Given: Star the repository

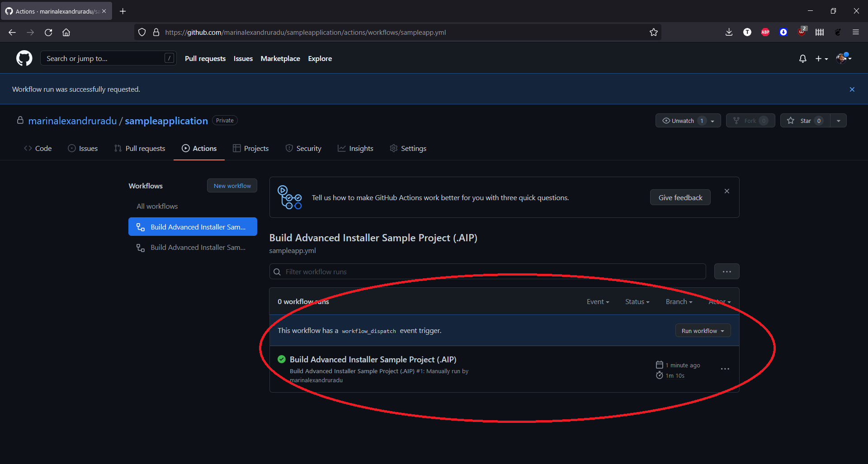Looking at the screenshot, I should (805, 121).
